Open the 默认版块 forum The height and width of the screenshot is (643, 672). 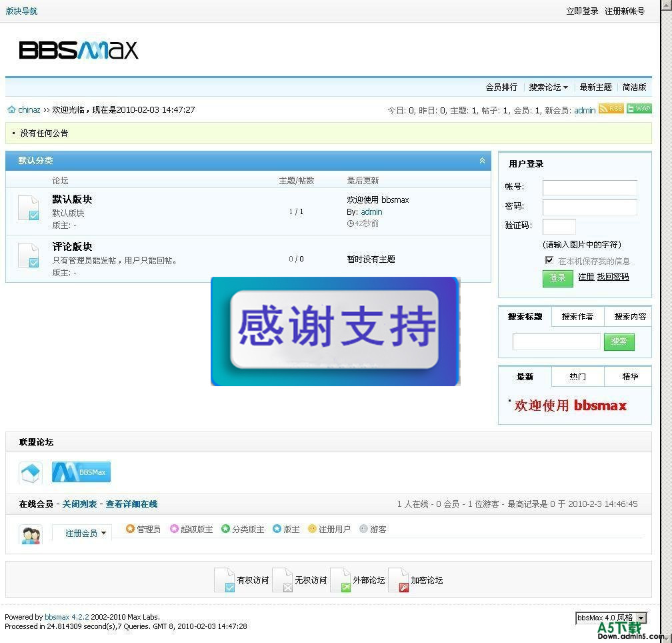72,199
